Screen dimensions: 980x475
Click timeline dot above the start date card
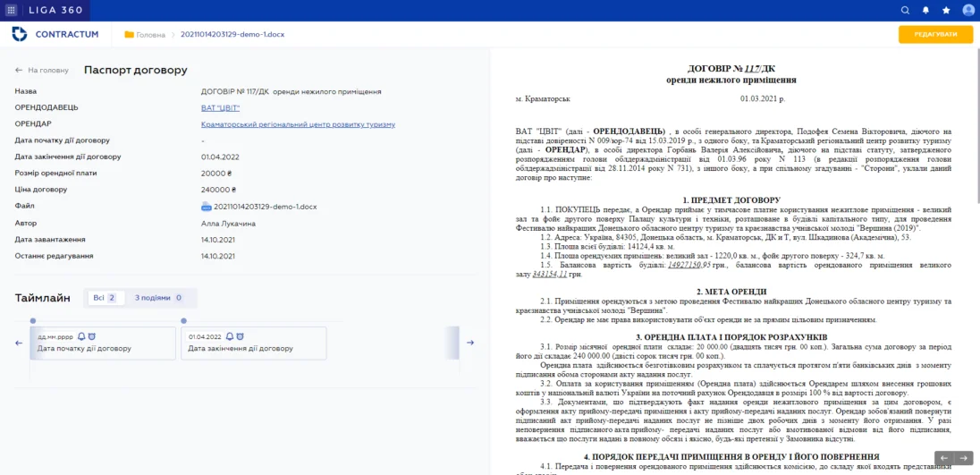(33, 320)
